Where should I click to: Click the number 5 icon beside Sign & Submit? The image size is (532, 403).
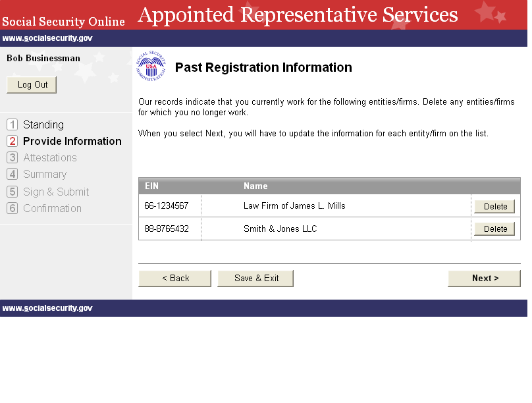click(x=12, y=192)
